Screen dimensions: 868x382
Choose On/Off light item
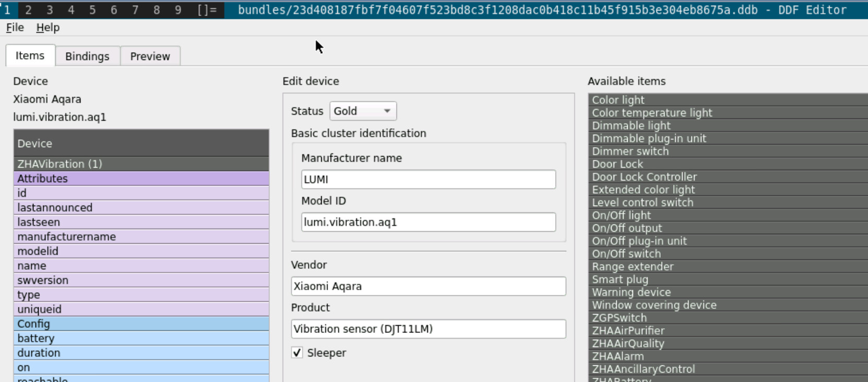[728, 216]
